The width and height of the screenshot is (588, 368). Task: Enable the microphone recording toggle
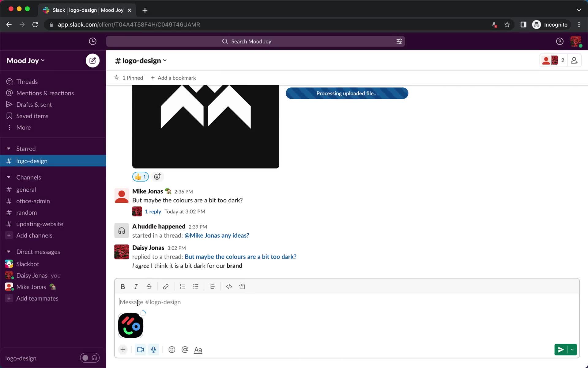point(154,349)
